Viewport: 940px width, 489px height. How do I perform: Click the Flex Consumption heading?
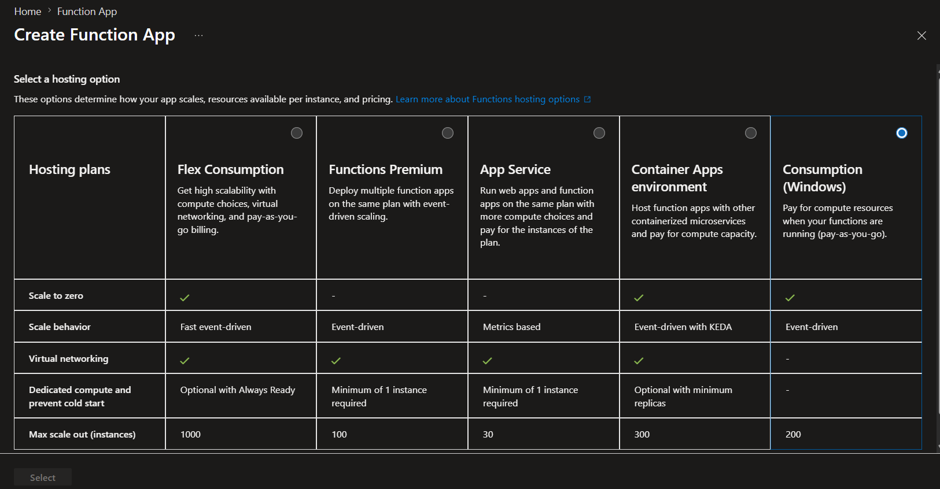click(x=230, y=170)
